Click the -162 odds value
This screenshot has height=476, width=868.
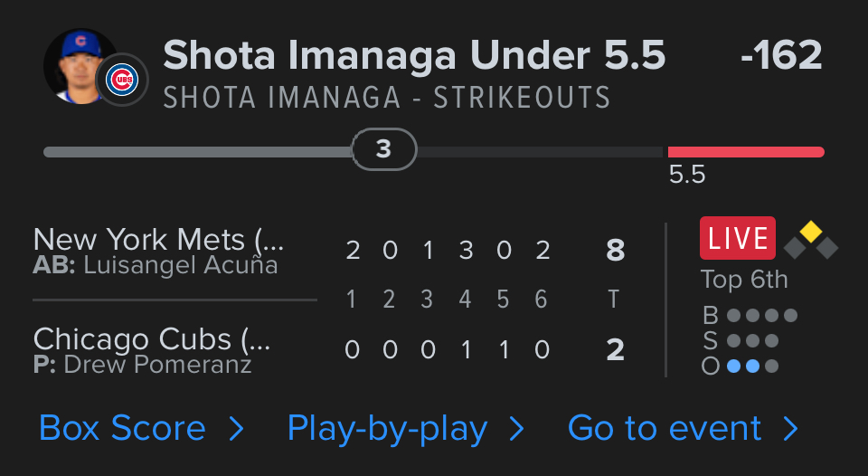(x=780, y=56)
